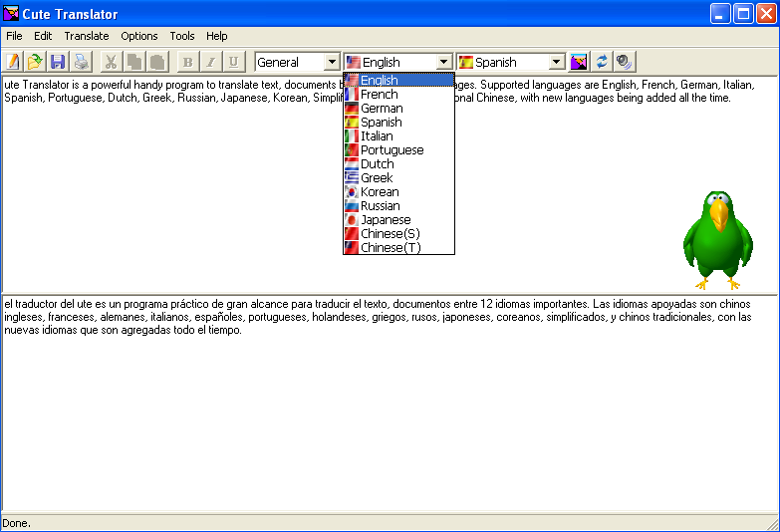Open the Options menu
780x532 pixels.
pos(139,36)
